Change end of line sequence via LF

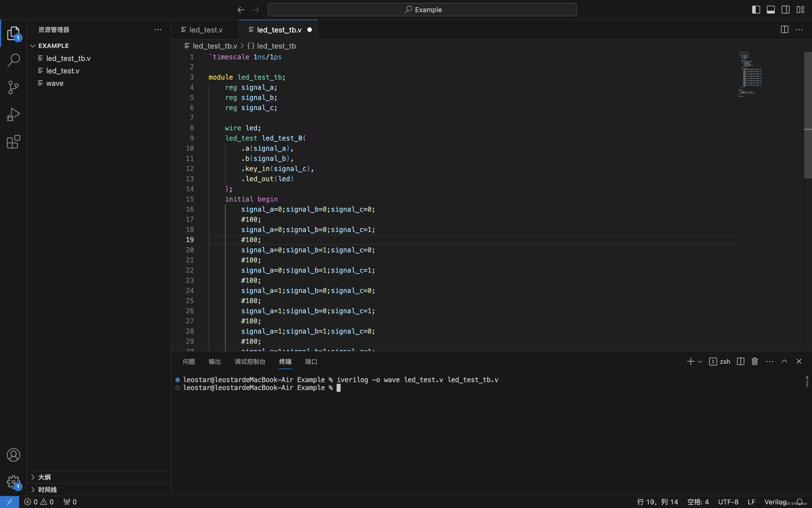tap(751, 502)
